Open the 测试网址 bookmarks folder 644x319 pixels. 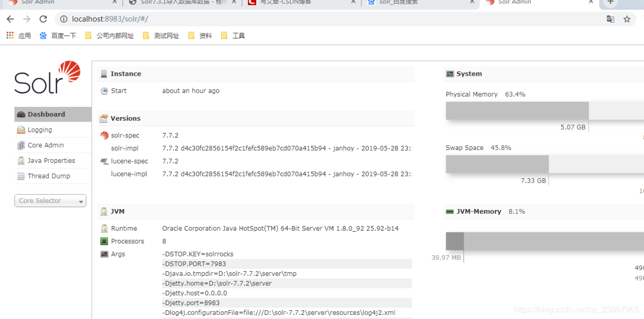pos(161,36)
